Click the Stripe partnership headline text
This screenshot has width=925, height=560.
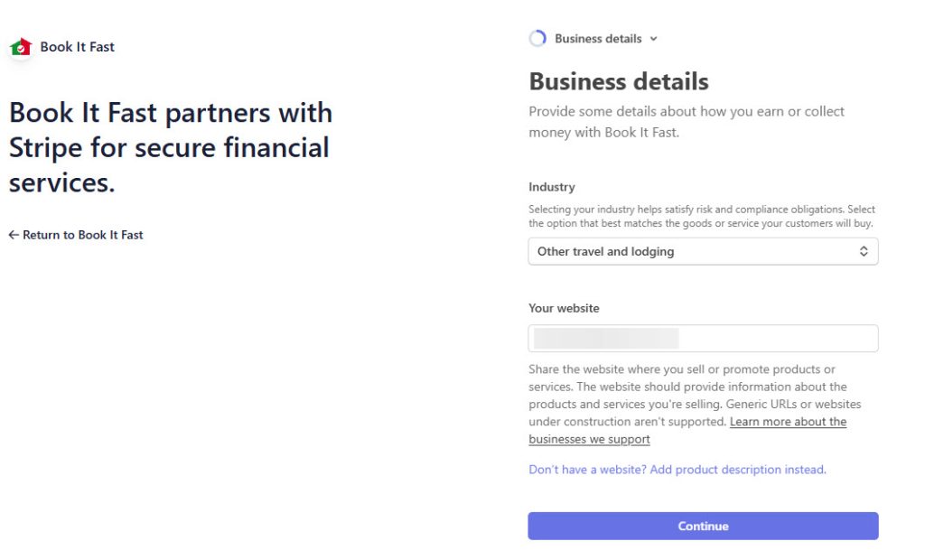(171, 147)
